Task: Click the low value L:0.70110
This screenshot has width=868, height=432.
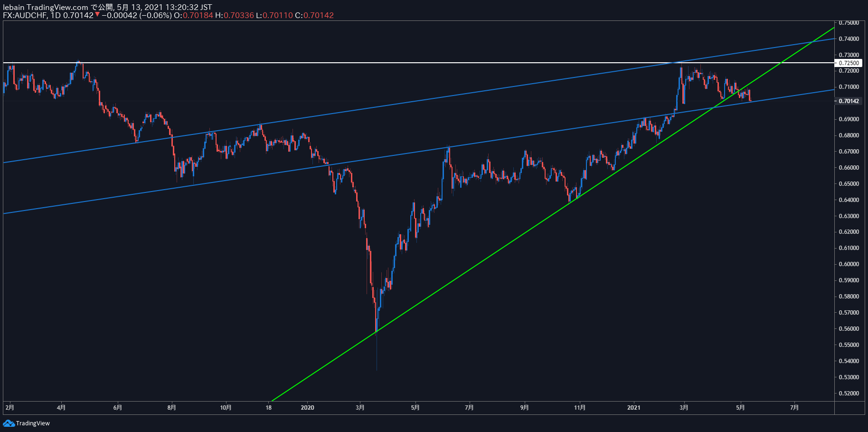Action: 274,15
